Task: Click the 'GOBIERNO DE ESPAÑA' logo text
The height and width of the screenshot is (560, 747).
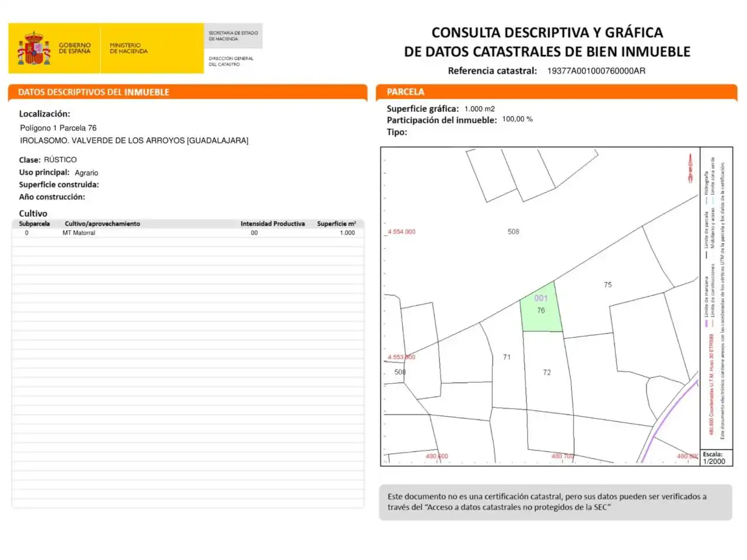Action: coord(75,48)
